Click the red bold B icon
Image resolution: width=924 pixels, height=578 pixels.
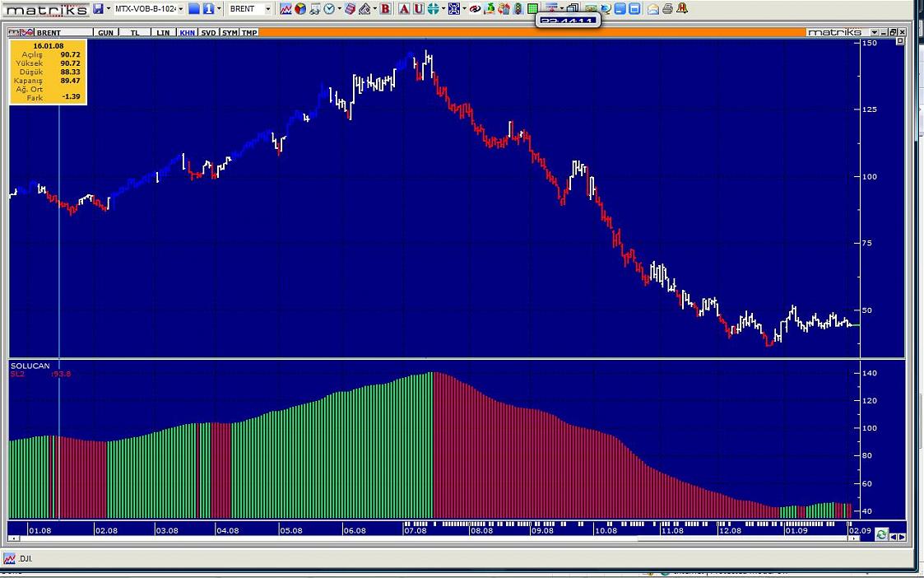click(x=385, y=9)
